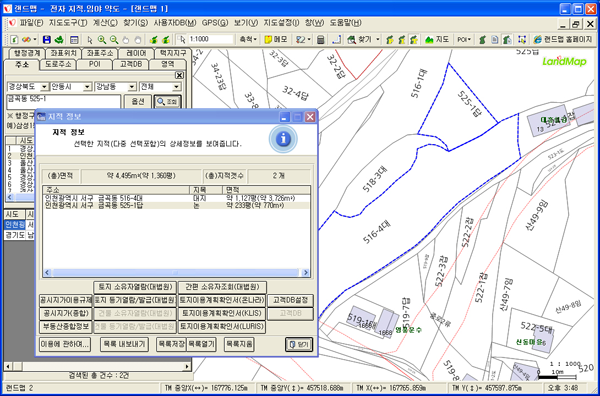
Task: Select the open hand pan tool
Action: pos(126,39)
